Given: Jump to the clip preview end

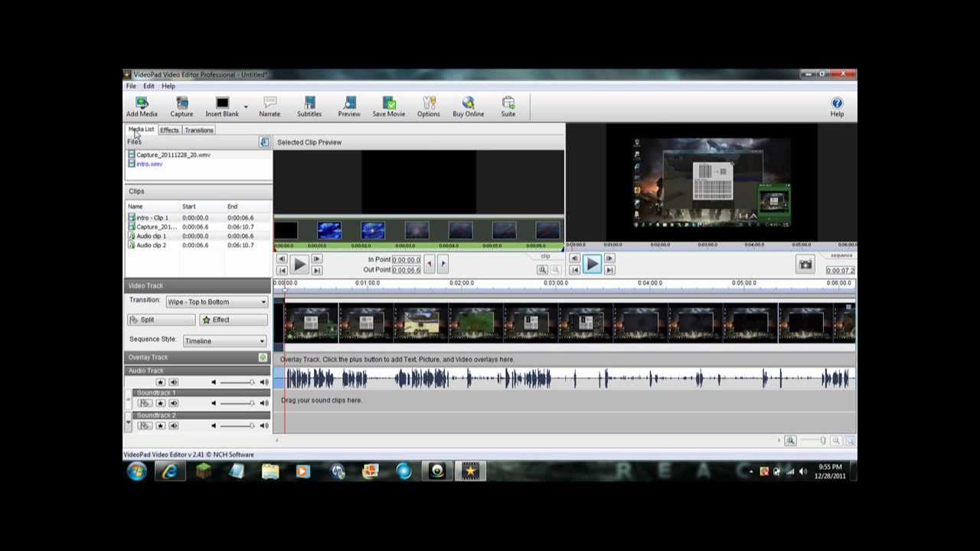Looking at the screenshot, I should pos(316,270).
